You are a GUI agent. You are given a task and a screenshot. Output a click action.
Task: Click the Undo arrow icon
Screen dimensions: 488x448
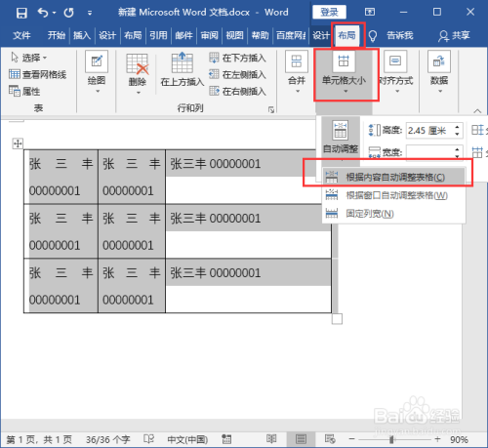[43, 13]
